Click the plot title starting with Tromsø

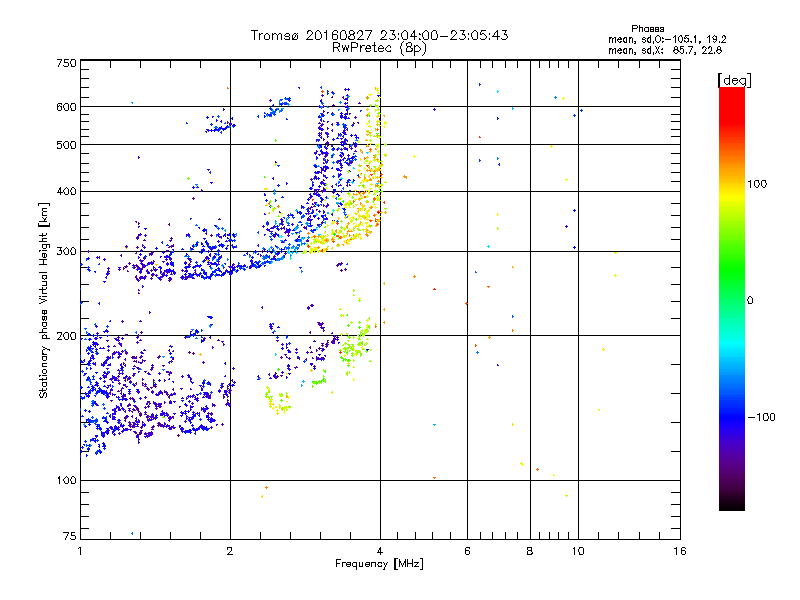tap(379, 35)
